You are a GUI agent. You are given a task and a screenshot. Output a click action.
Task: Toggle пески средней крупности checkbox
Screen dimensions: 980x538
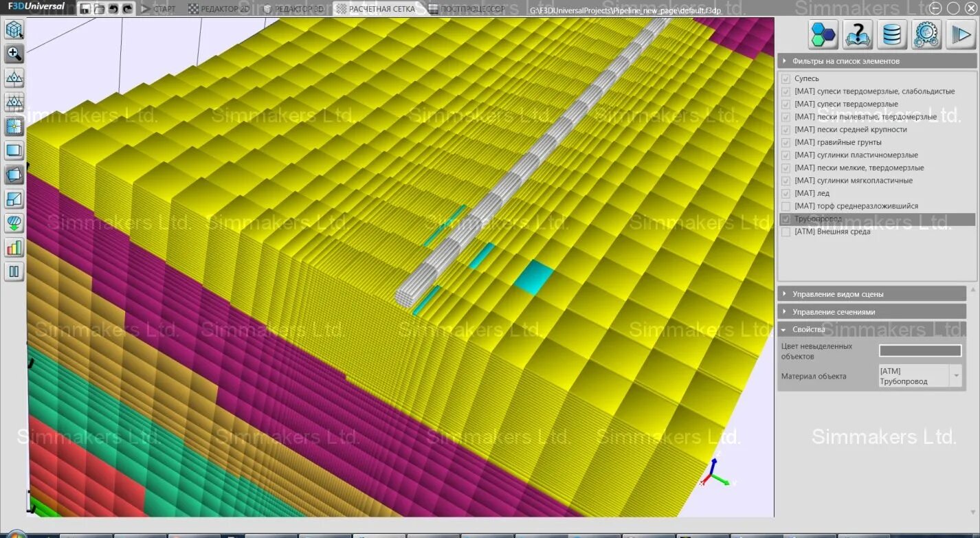point(786,130)
